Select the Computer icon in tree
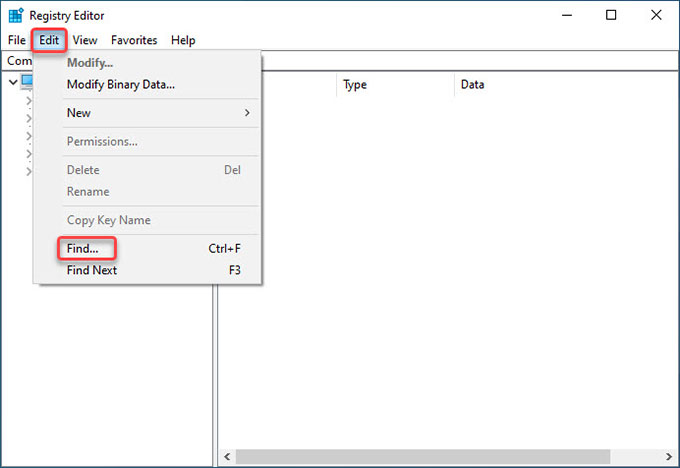The image size is (680, 468). point(27,82)
